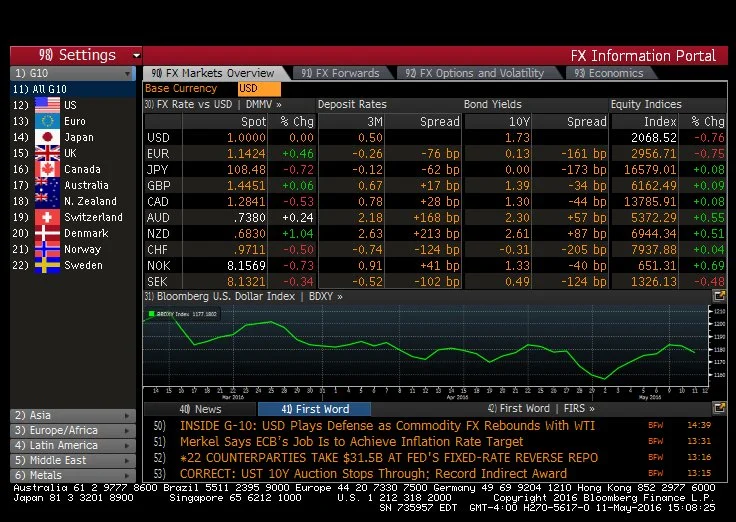Screen dimensions: 736x522
Task: Click the EUR row label
Action: 158,154
